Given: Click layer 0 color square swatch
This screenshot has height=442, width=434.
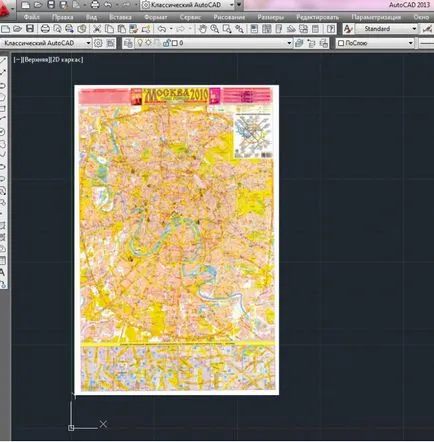Looking at the screenshot, I should pos(175,43).
